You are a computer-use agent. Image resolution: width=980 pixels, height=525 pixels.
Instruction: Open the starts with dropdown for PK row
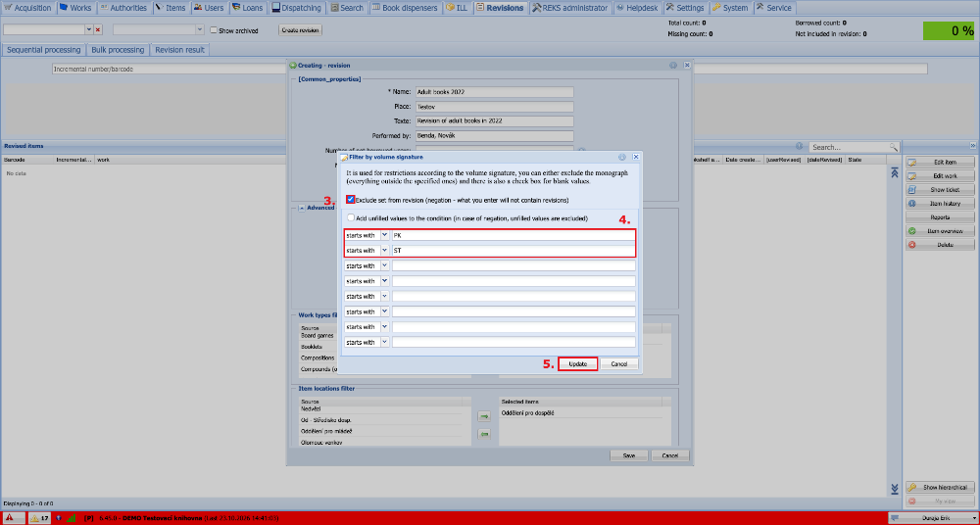coord(384,236)
